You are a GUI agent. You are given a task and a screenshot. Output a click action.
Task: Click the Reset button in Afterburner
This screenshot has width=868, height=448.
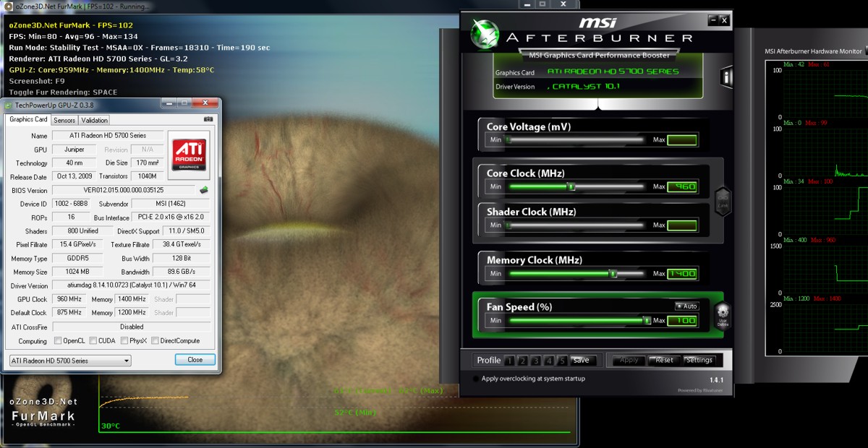[664, 361]
